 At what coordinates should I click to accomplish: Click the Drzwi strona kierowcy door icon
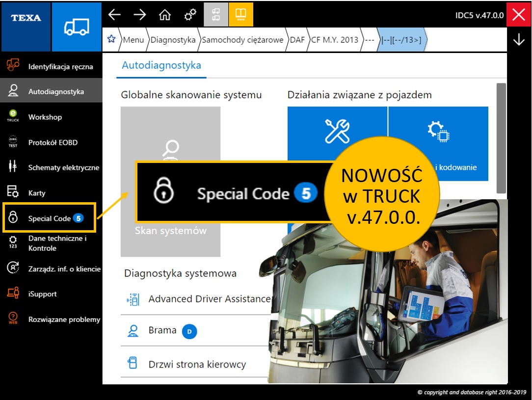pyautogui.click(x=133, y=363)
